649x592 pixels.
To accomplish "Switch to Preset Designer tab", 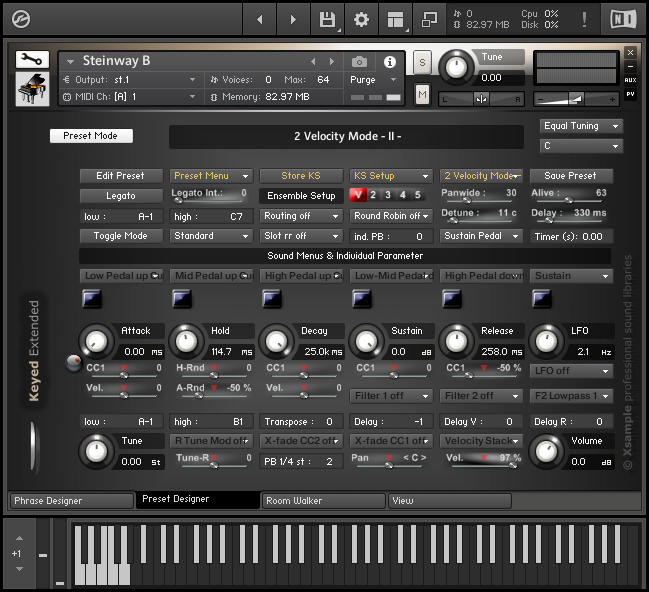I will coord(198,500).
